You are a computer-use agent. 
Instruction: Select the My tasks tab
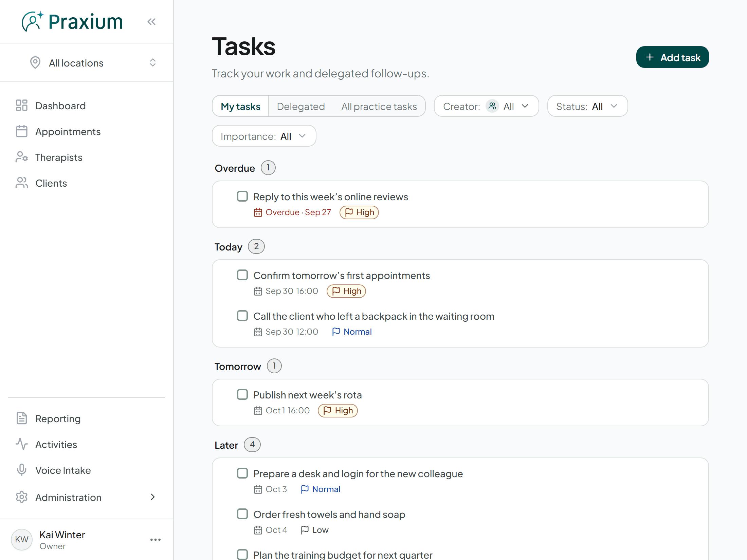pos(240,106)
